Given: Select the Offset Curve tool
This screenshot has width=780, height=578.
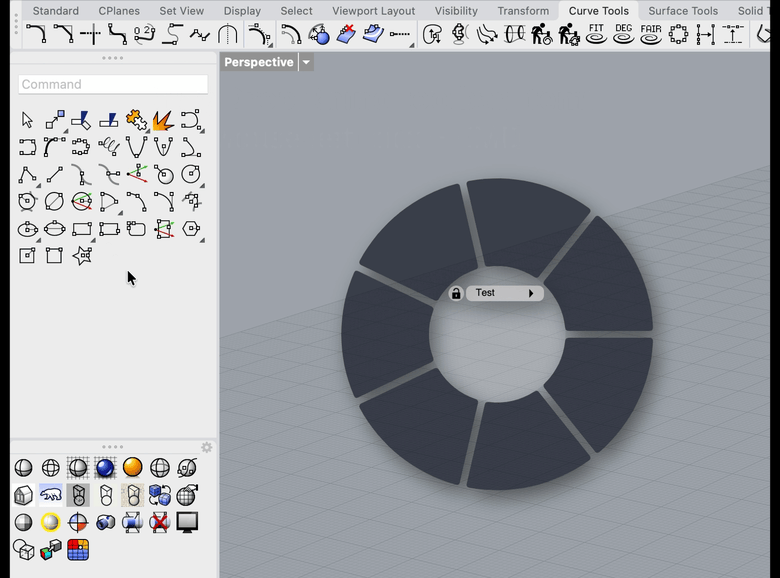Looking at the screenshot, I should click(x=291, y=34).
